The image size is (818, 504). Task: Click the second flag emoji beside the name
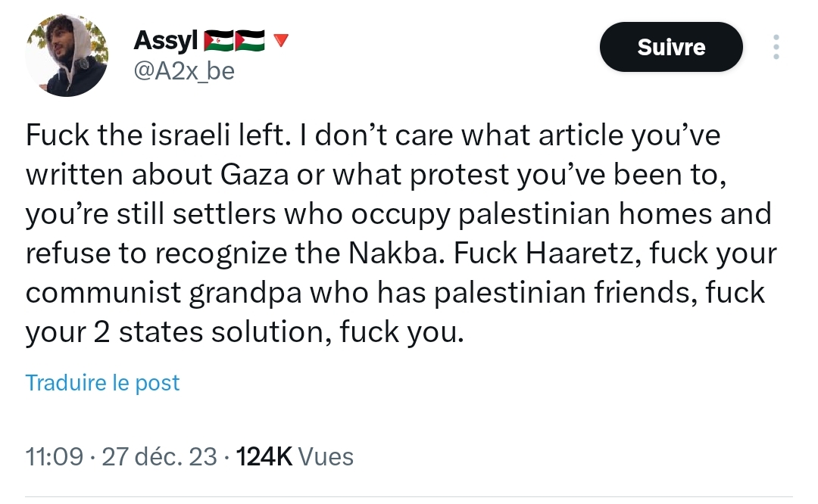tap(251, 41)
